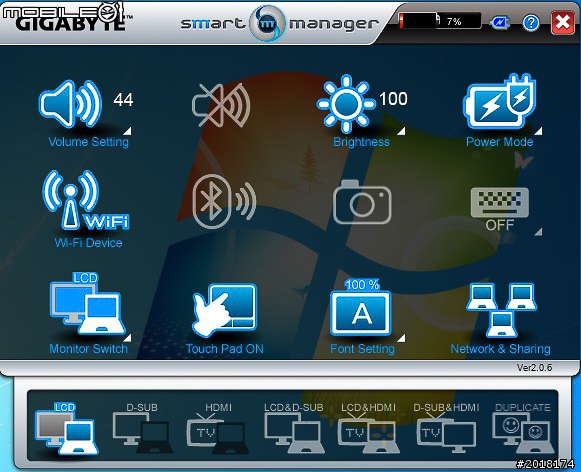
Task: Click the Ver2.0.6 version text
Action: click(x=534, y=368)
